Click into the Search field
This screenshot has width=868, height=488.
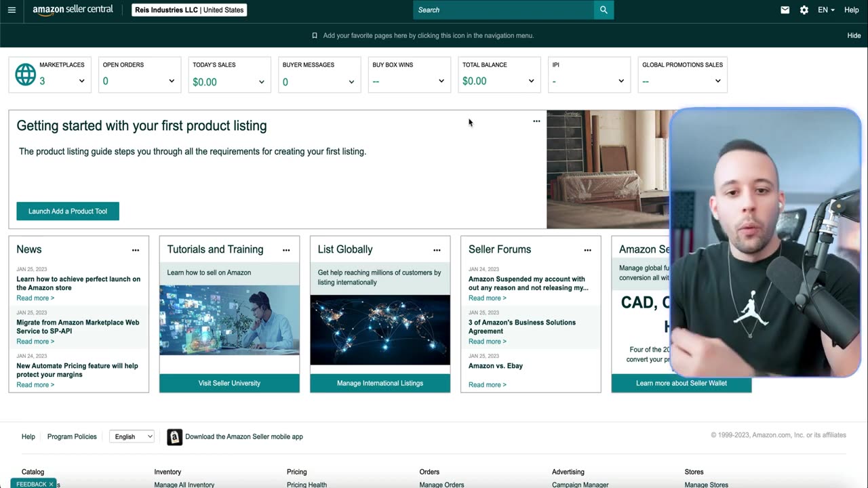click(503, 10)
